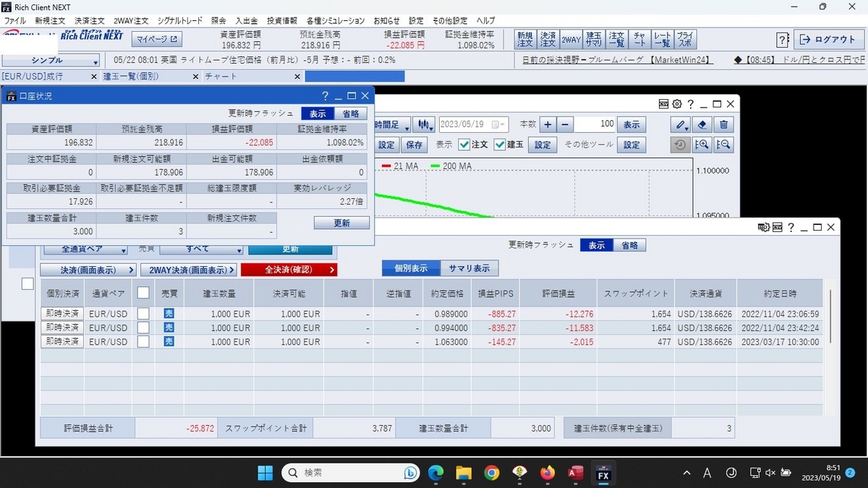Click the CSV export icon in chart window

click(663, 104)
